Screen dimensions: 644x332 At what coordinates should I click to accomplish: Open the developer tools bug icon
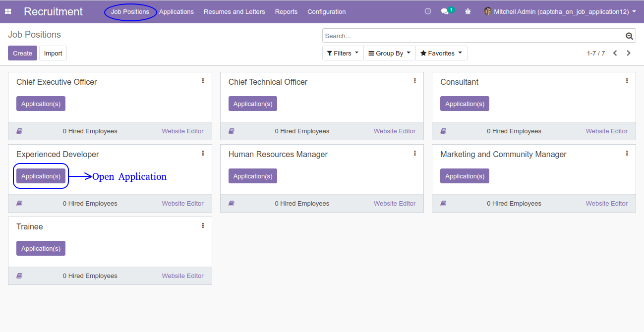468,11
